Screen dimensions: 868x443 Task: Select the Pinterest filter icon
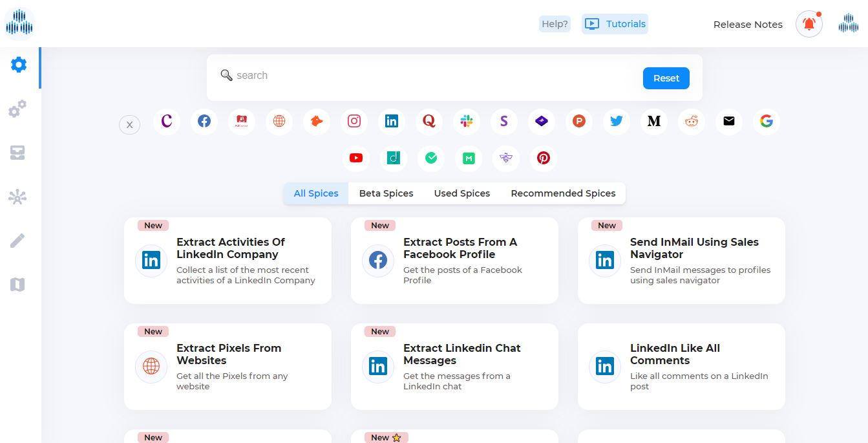544,158
